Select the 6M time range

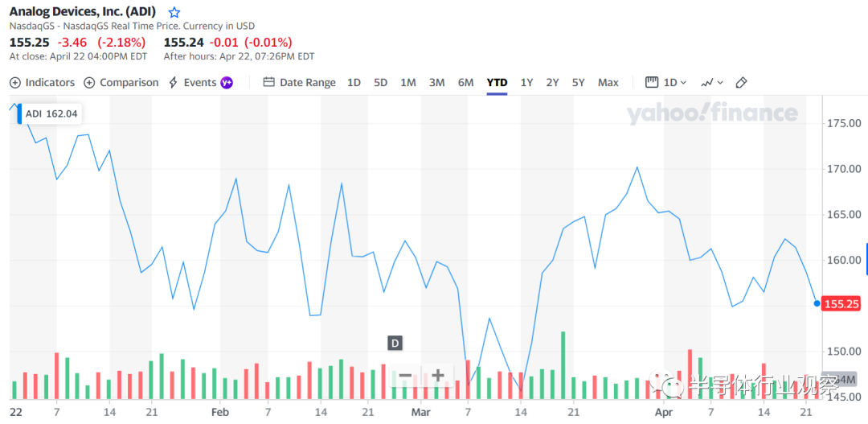point(465,83)
